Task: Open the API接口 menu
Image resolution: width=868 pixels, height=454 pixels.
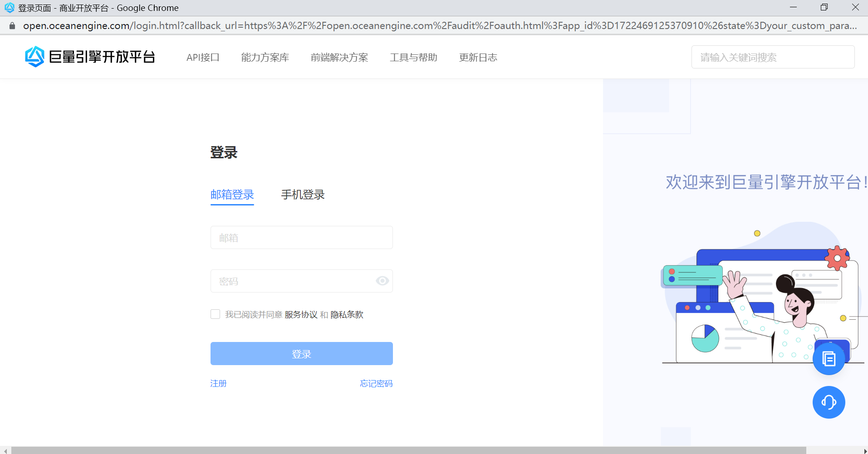Action: coord(203,58)
